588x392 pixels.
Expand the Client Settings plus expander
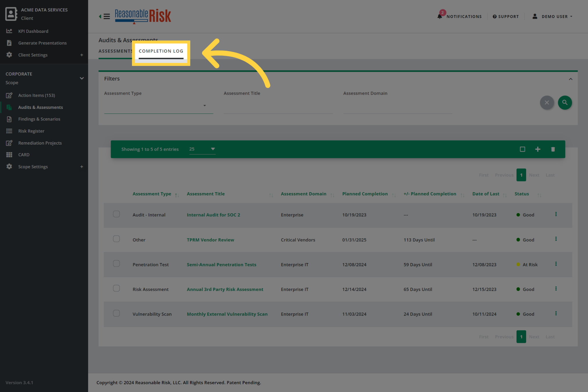tap(82, 55)
